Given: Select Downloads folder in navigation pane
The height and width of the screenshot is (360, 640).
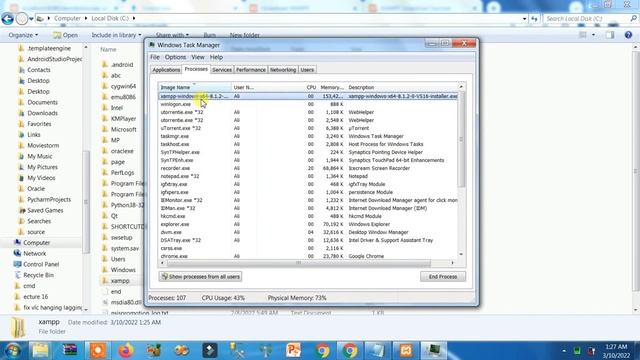Looking at the screenshot, I should click(x=42, y=113).
